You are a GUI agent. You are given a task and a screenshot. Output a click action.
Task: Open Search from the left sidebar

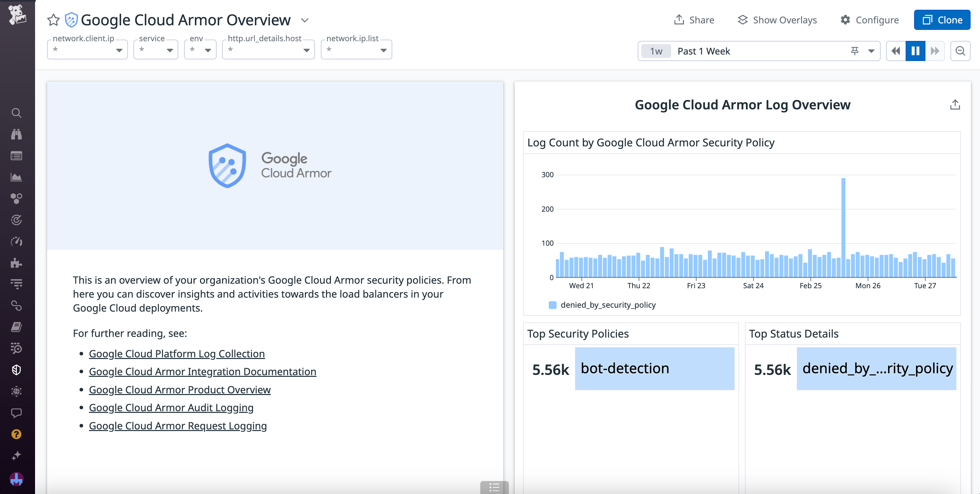(17, 113)
